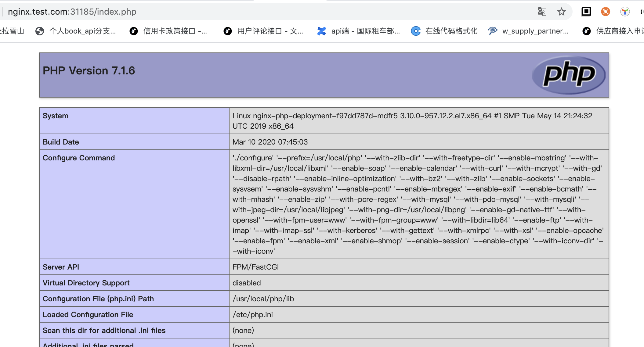Click the Confluence icon of api端 bookmark

point(321,31)
